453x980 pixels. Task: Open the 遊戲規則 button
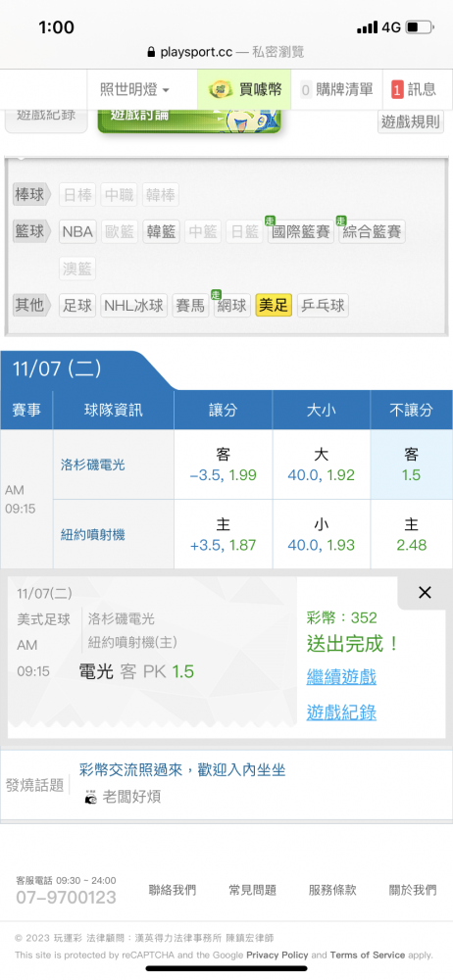pyautogui.click(x=411, y=122)
